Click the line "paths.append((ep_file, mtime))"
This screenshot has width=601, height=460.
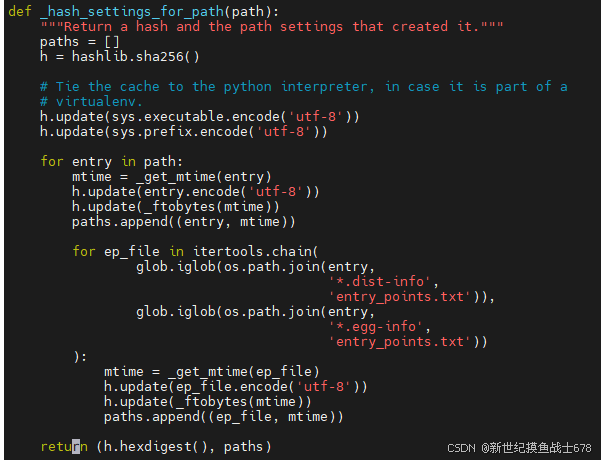(223, 417)
